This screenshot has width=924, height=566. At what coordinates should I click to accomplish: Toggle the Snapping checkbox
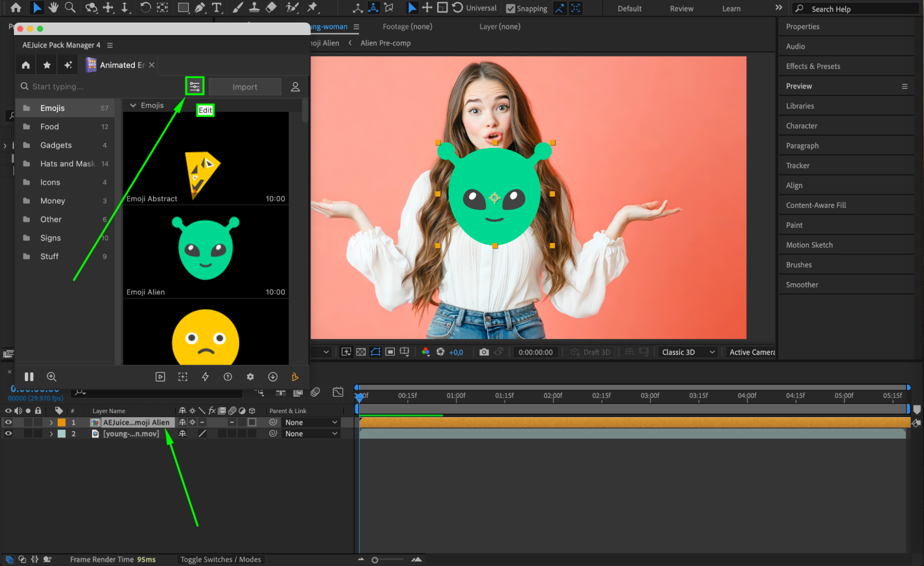511,8
